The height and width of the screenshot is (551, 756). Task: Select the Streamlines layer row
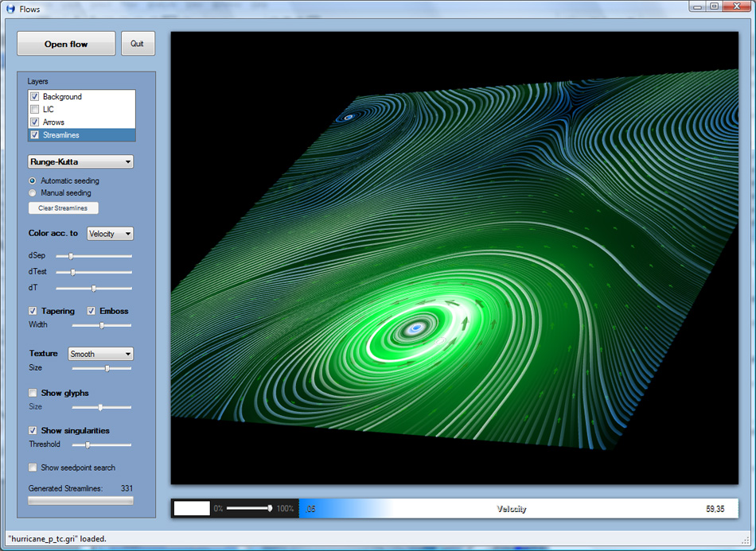point(61,135)
